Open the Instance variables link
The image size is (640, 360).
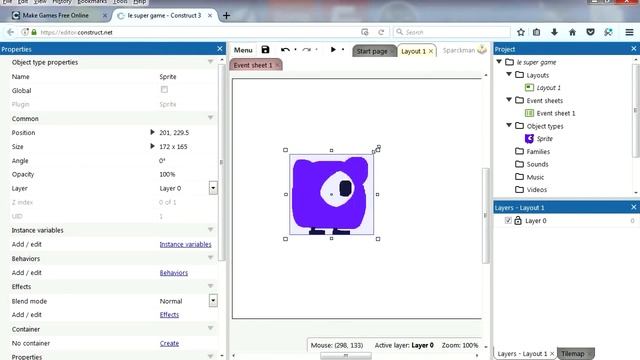(185, 244)
